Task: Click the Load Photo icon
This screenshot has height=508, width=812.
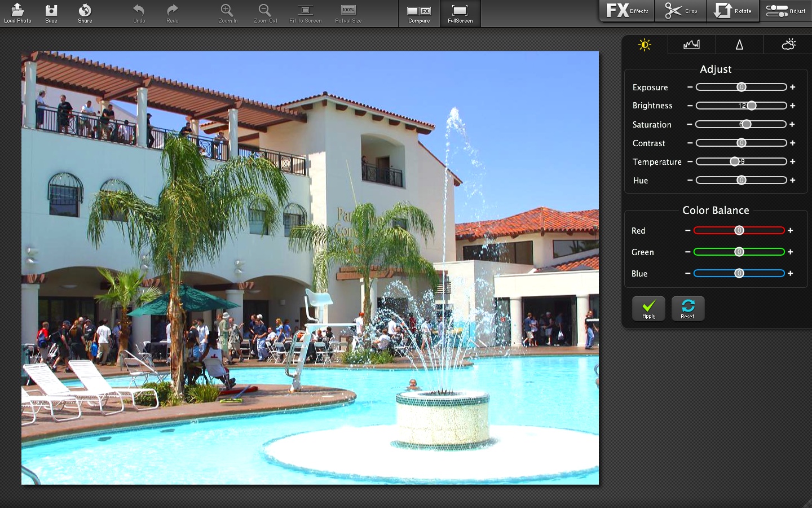Action: [x=17, y=13]
